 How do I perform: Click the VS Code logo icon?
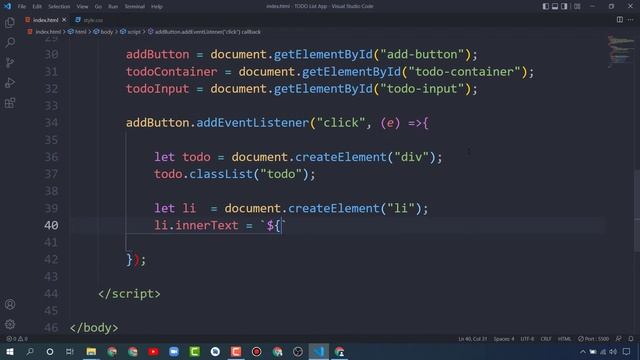[x=7, y=6]
